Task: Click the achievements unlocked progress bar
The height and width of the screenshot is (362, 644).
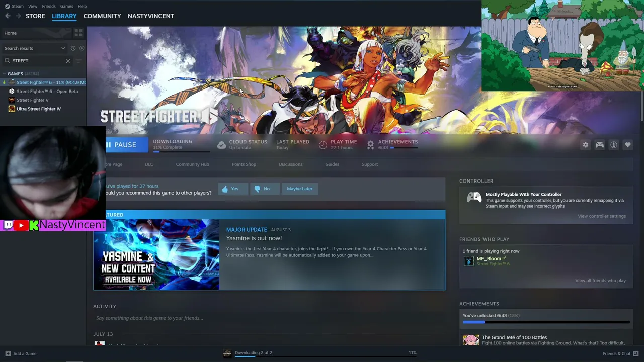Action: 546,322
